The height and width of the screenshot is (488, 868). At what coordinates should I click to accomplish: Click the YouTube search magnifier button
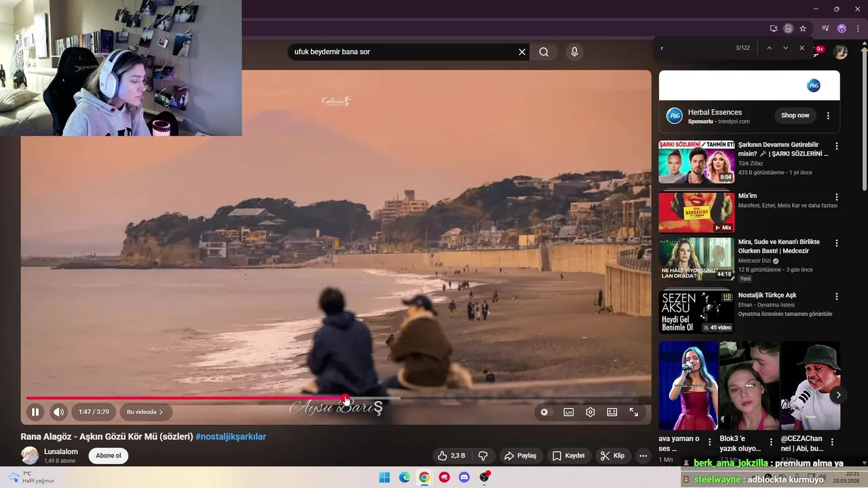click(544, 52)
